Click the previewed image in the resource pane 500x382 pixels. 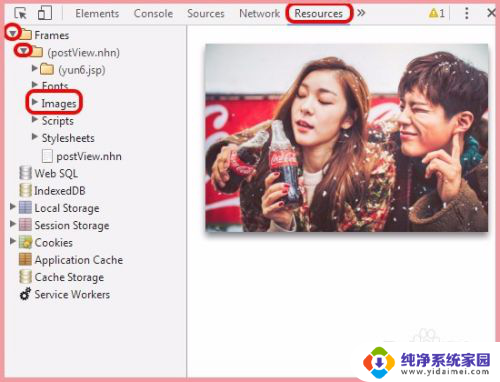click(x=347, y=138)
